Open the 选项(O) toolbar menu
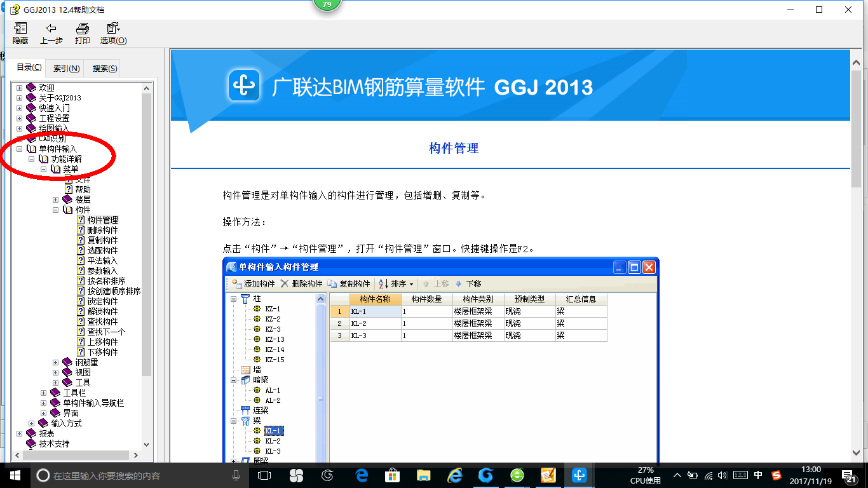The height and width of the screenshot is (488, 868). click(x=113, y=33)
